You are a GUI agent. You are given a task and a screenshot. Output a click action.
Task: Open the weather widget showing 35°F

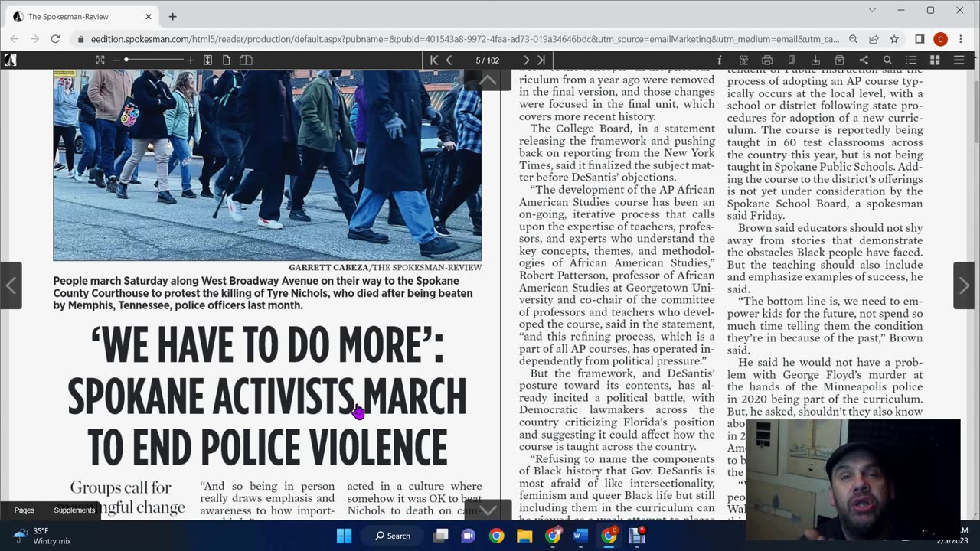pos(42,536)
